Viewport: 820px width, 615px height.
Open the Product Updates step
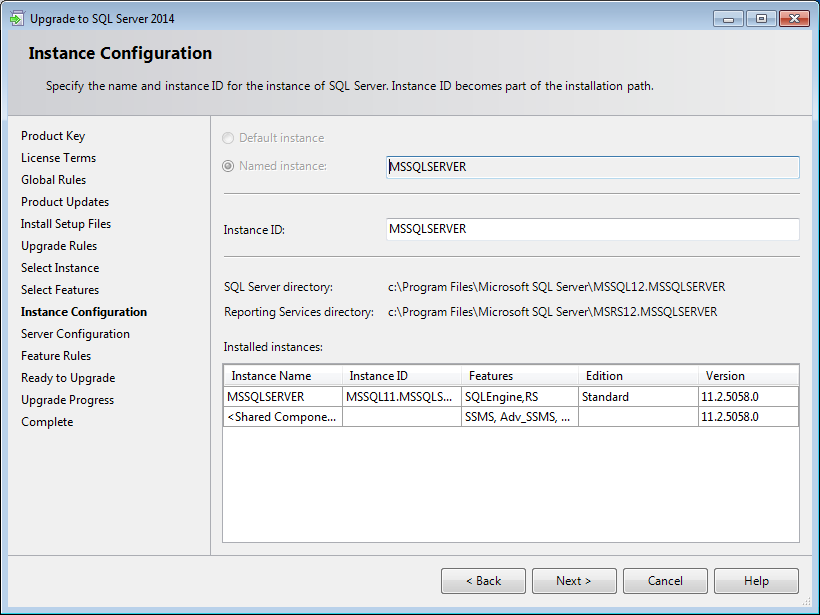[x=65, y=202]
